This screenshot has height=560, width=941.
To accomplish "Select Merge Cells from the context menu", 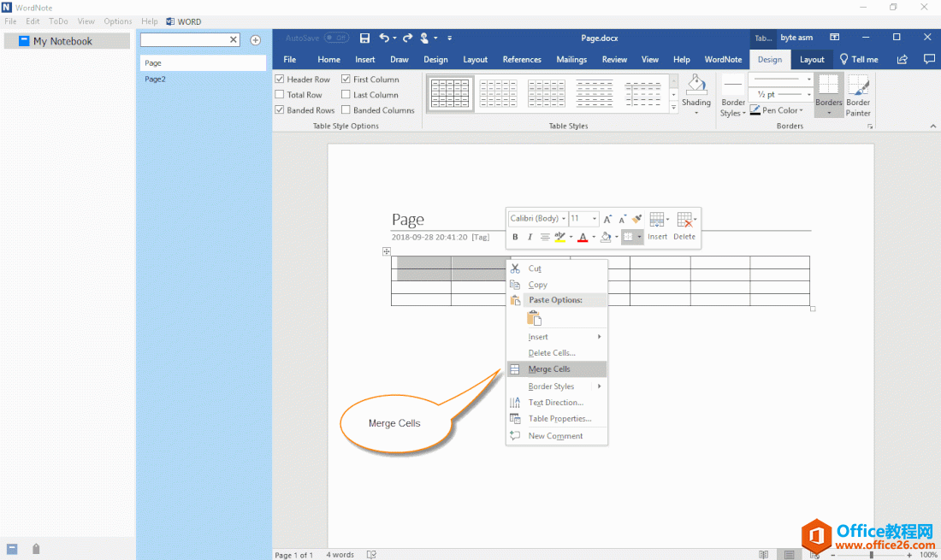I will coord(549,369).
